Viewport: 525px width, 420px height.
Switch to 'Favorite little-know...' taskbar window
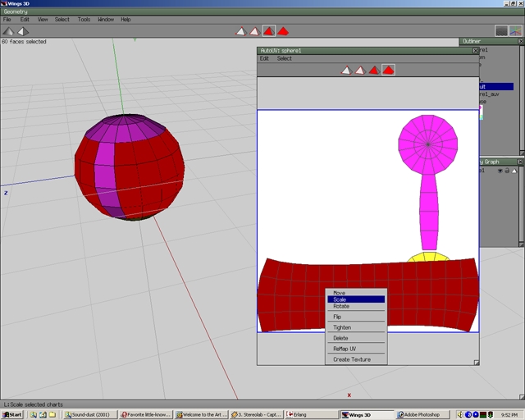[146, 414]
